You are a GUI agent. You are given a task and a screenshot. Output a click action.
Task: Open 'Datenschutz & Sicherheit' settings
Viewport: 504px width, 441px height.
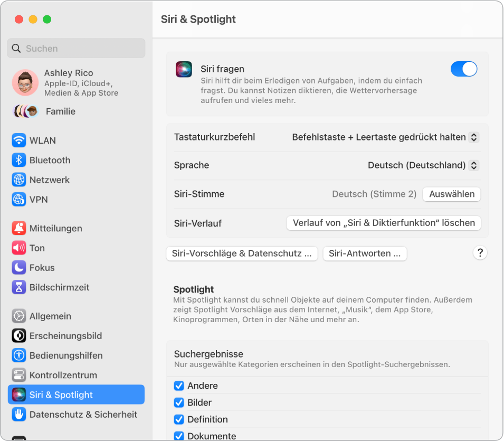tap(76, 414)
